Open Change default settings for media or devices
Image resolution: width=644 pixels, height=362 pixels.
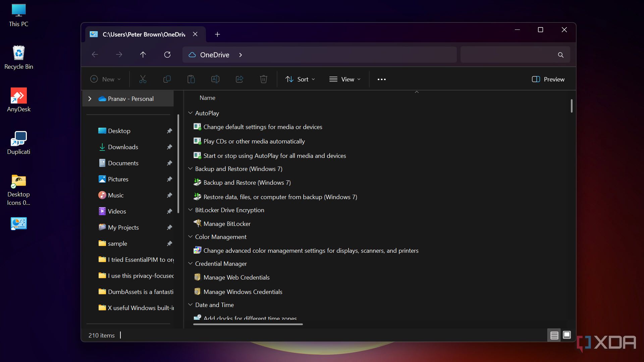[263, 127]
